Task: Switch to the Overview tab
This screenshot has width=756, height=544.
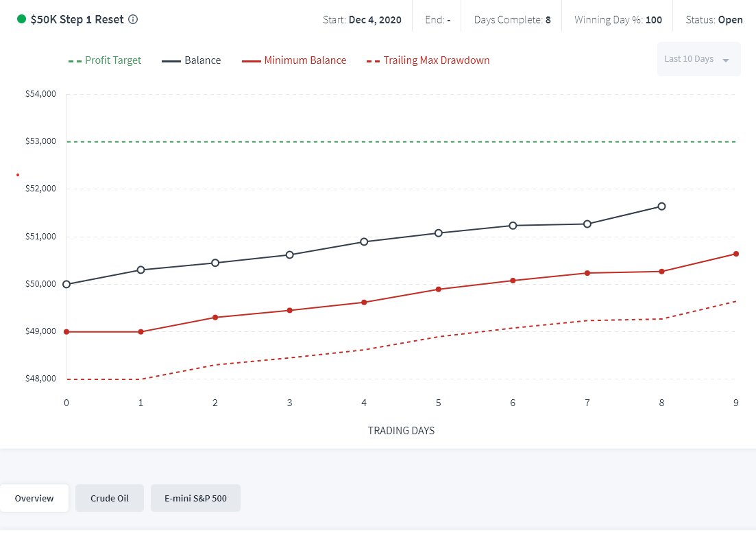Action: coord(34,498)
